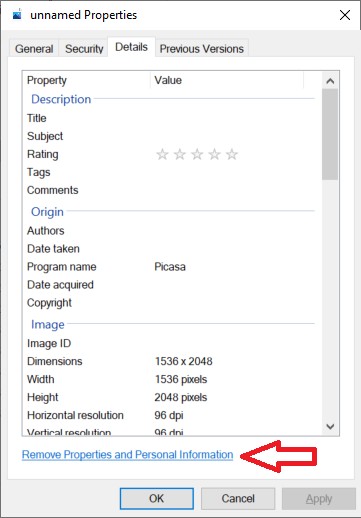Set rating to four stars
The height and width of the screenshot is (518, 361).
(x=214, y=154)
